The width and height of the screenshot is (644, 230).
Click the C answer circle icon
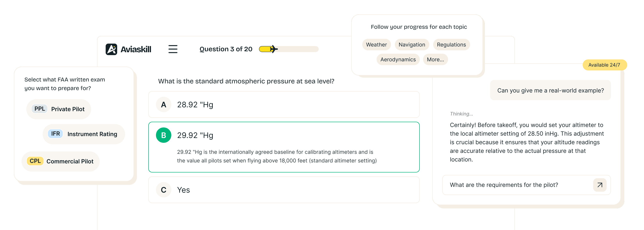(163, 190)
